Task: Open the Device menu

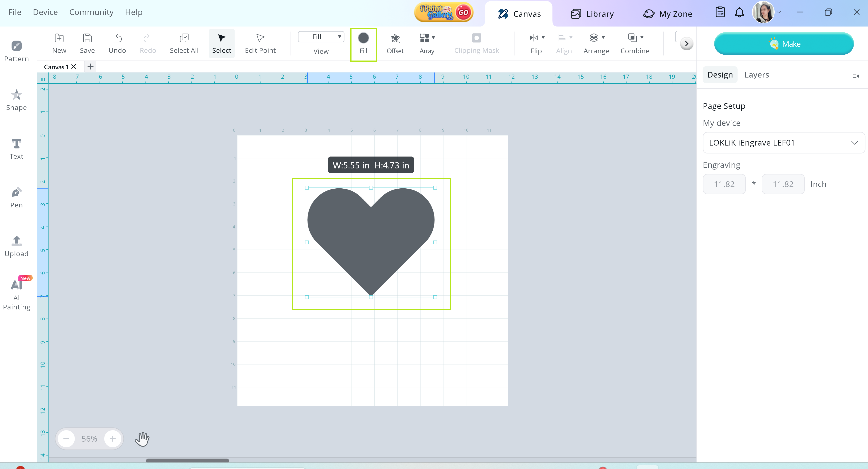Action: coord(45,12)
